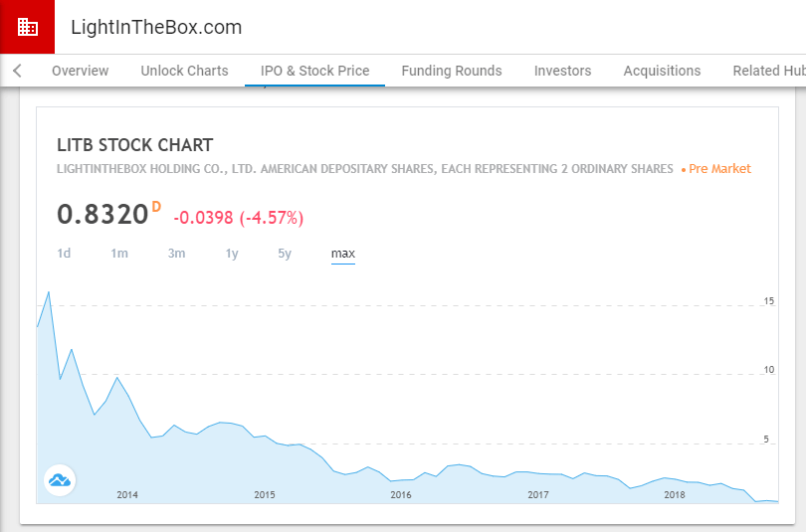Click the chart provider logo icon

pyautogui.click(x=60, y=481)
